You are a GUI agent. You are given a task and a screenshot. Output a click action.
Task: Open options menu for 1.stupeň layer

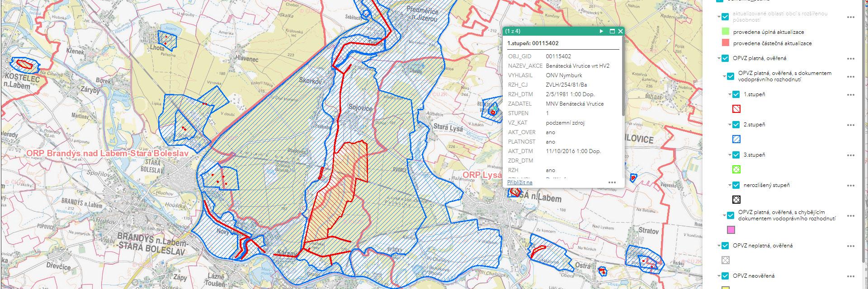pyautogui.click(x=851, y=95)
